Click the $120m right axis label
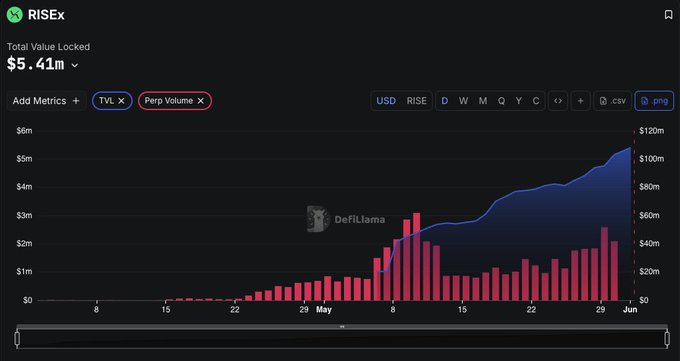The image size is (680, 361). (651, 131)
